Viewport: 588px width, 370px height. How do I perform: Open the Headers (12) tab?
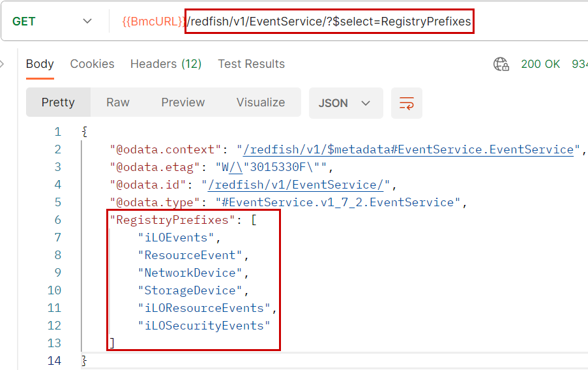pyautogui.click(x=166, y=64)
